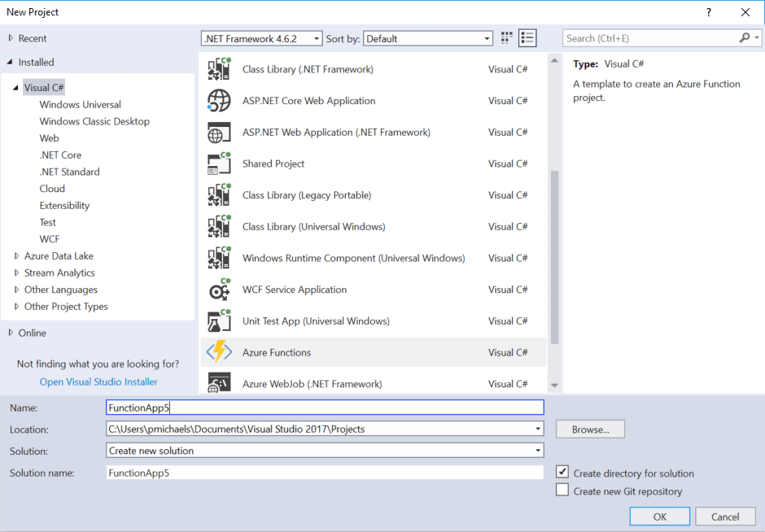Select Unit Test App (Universal Windows) name
This screenshot has width=765, height=532.
tap(316, 321)
